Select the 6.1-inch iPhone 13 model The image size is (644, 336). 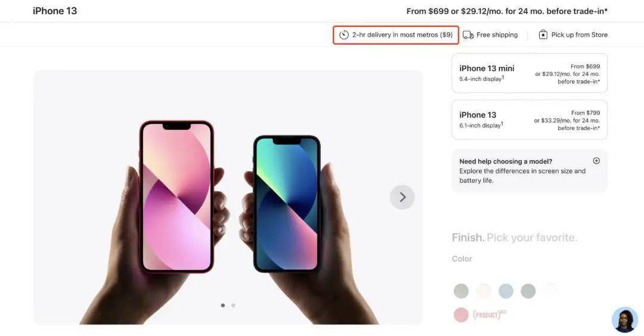pyautogui.click(x=529, y=120)
